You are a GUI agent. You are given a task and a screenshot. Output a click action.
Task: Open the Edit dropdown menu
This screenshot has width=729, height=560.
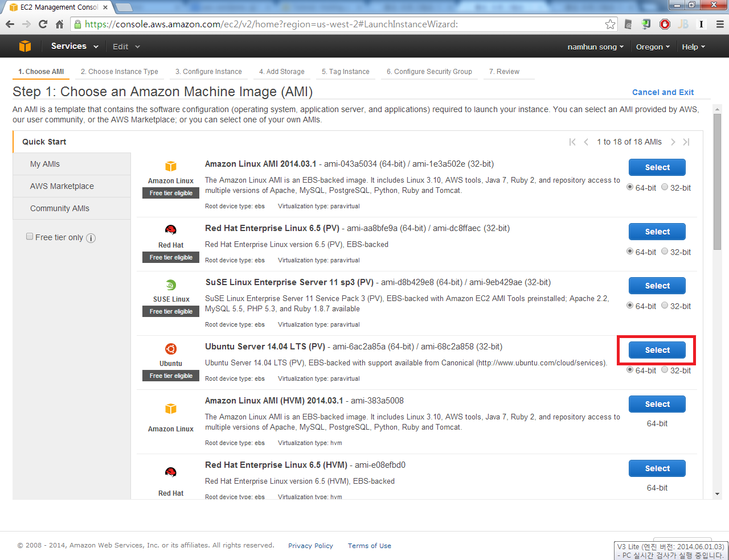(x=126, y=47)
